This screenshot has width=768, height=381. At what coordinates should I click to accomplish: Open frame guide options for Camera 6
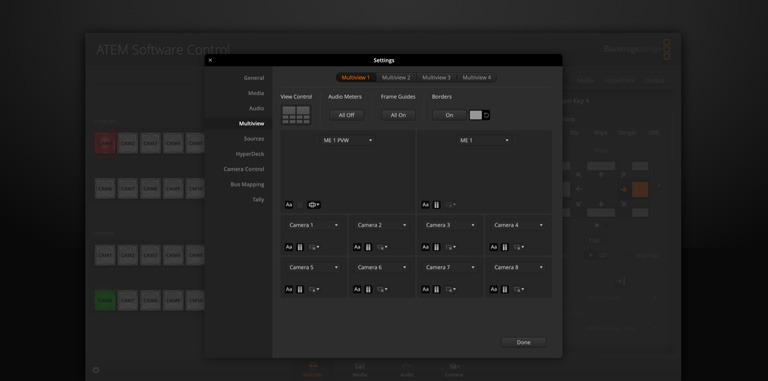pyautogui.click(x=383, y=289)
